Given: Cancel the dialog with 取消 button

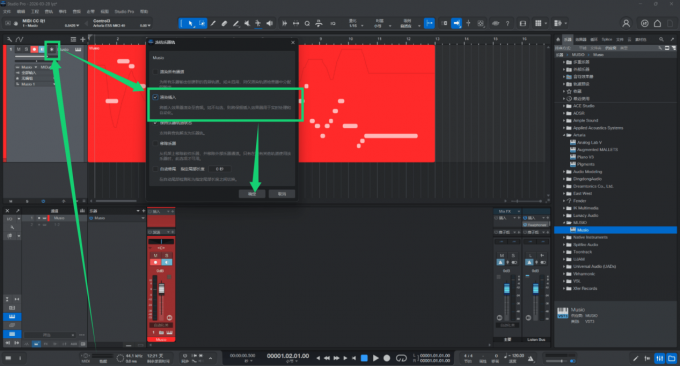Looking at the screenshot, I should pos(282,194).
